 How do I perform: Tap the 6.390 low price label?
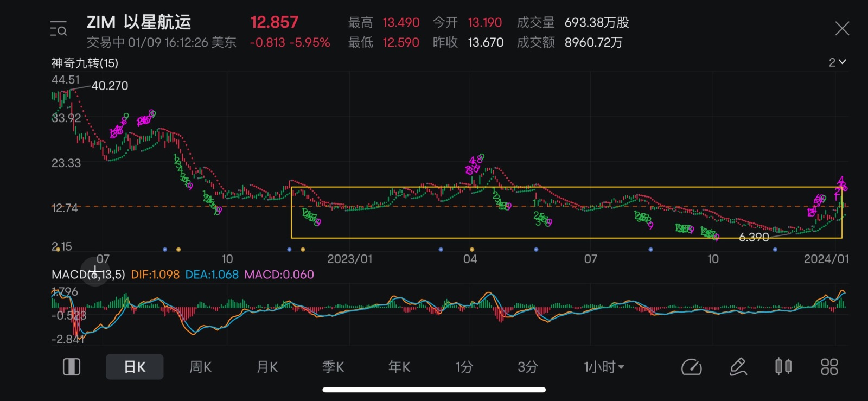tap(754, 237)
